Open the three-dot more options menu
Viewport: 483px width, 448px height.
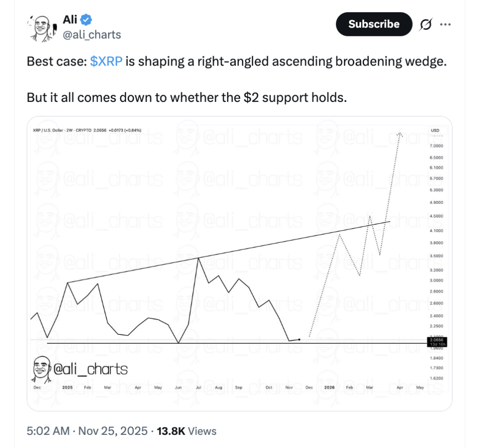click(x=445, y=25)
